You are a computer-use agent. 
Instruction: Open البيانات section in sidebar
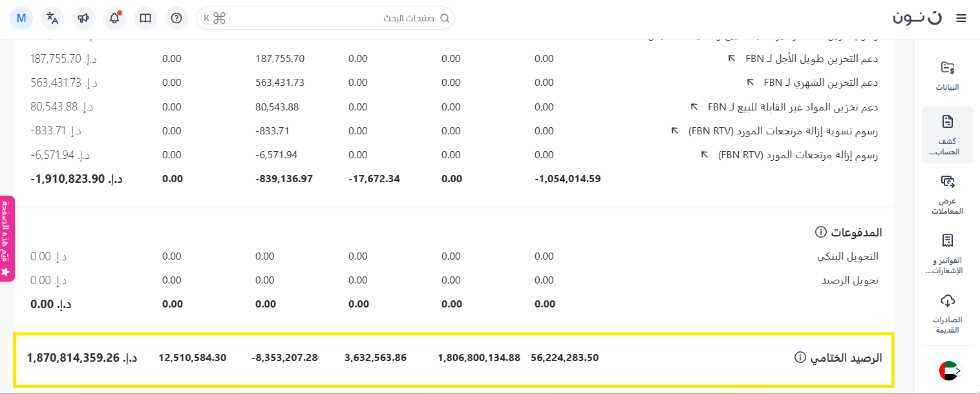point(948,76)
